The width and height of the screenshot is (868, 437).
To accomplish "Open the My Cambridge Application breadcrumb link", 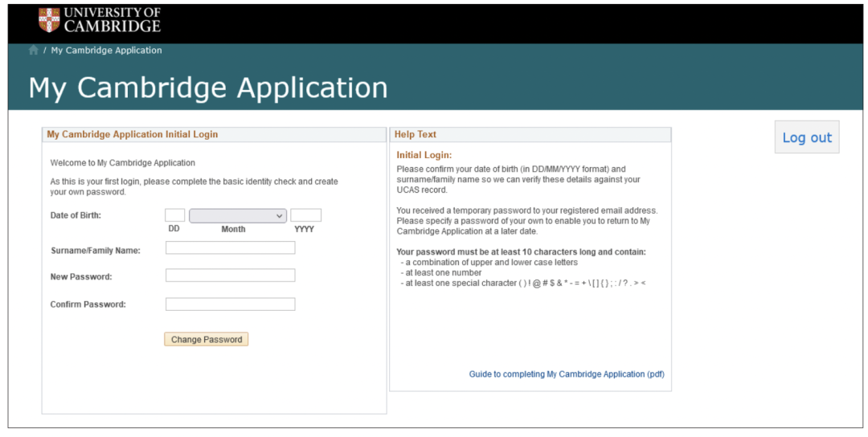I will [x=106, y=50].
